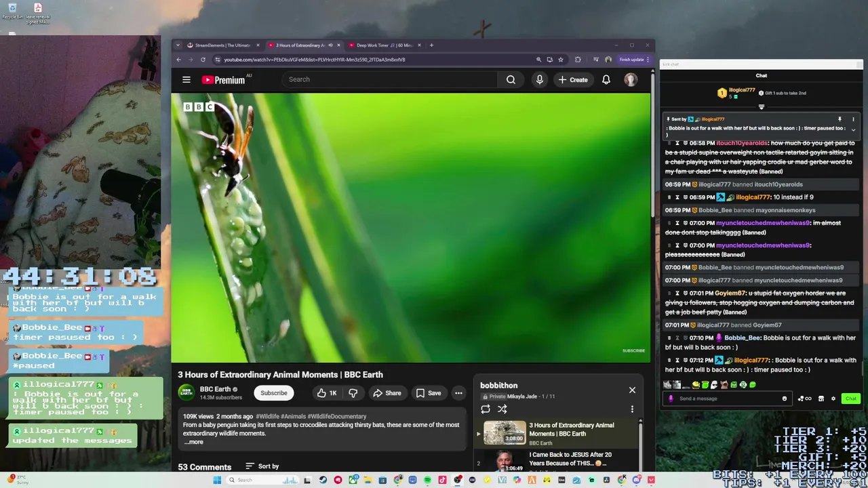The image size is (868, 488).
Task: Open pinned message options menu
Action: tap(853, 119)
